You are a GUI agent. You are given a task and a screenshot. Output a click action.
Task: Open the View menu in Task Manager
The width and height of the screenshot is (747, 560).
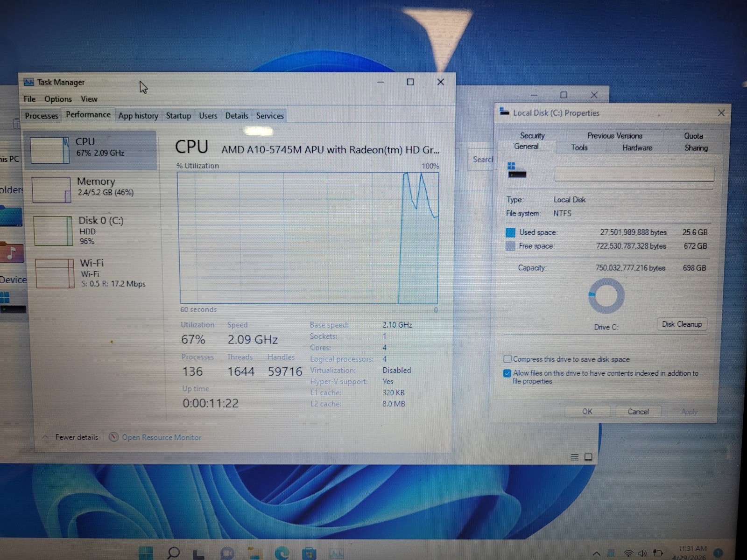pos(89,99)
